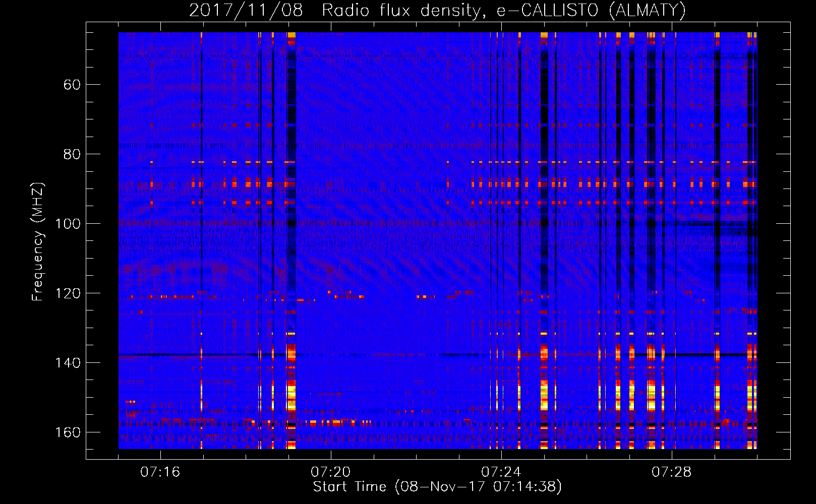Click the 80 frequency tick label

coord(72,154)
